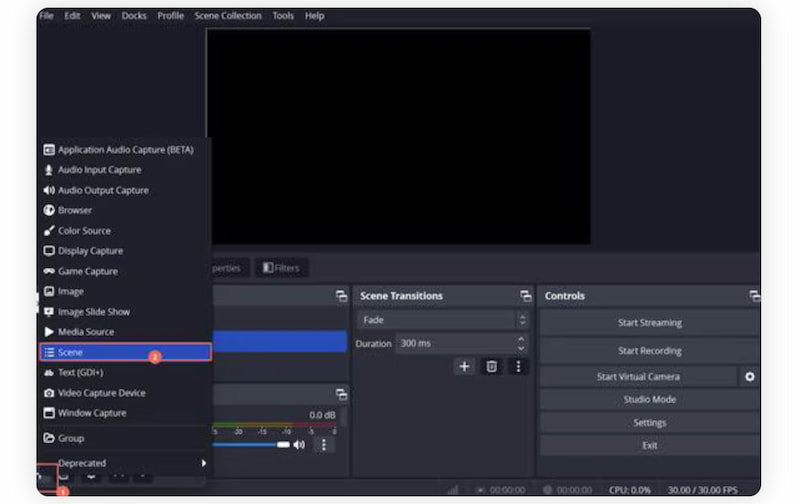The width and height of the screenshot is (800, 504).
Task: Delete the selected scene transition
Action: [491, 366]
